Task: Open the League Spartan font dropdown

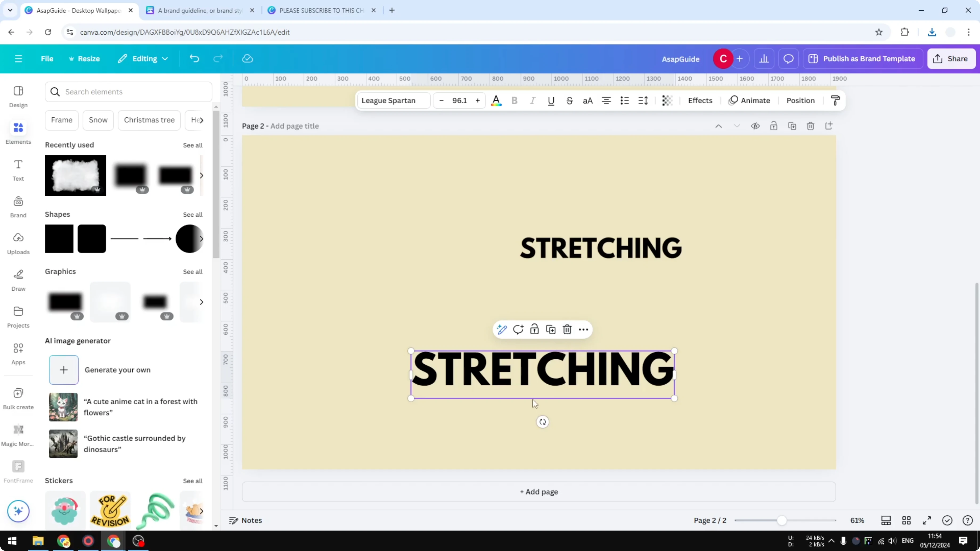Action: (394, 100)
